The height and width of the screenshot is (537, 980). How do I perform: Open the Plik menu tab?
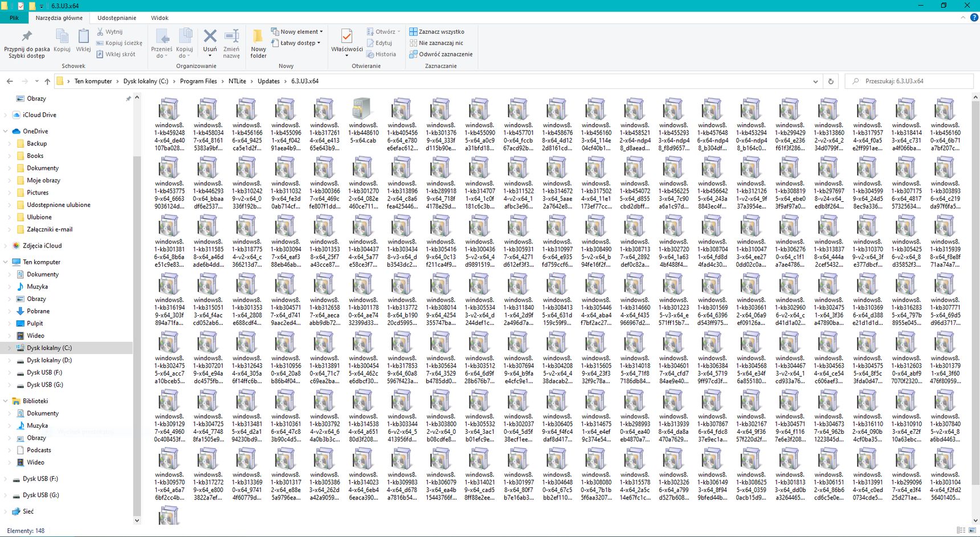pos(14,18)
